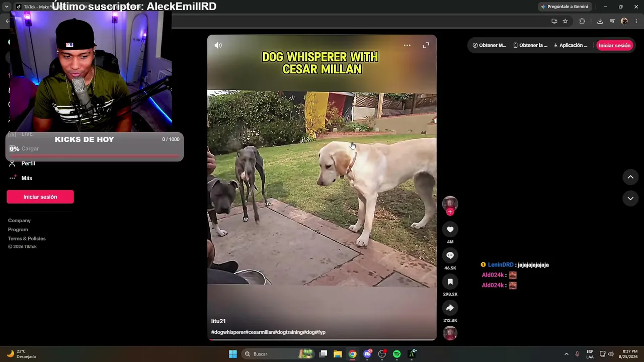Click the #cesarmillan hashtag
The height and width of the screenshot is (362, 644).
260,332
